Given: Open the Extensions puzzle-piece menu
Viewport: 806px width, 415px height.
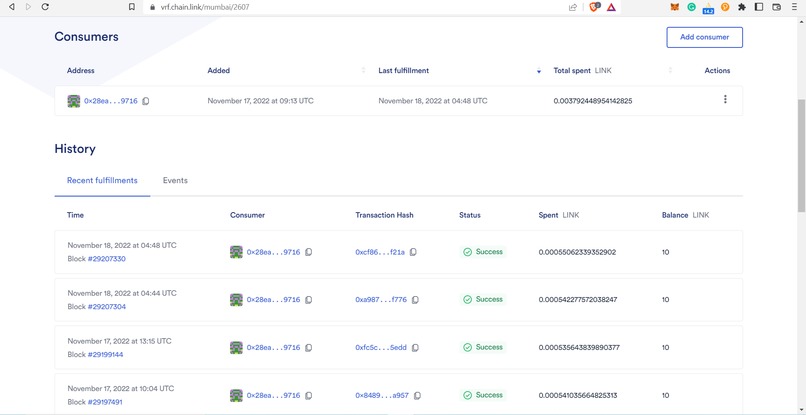Looking at the screenshot, I should [742, 7].
